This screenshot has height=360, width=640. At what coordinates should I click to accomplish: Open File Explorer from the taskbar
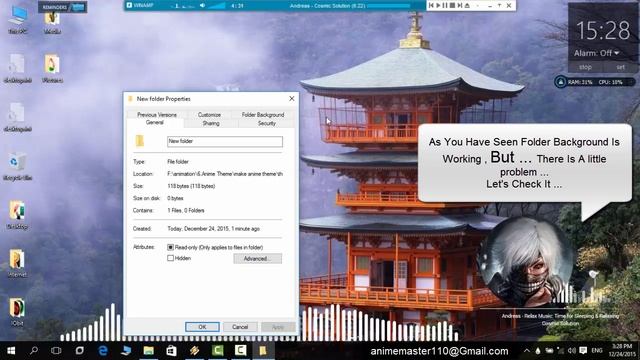(x=149, y=351)
